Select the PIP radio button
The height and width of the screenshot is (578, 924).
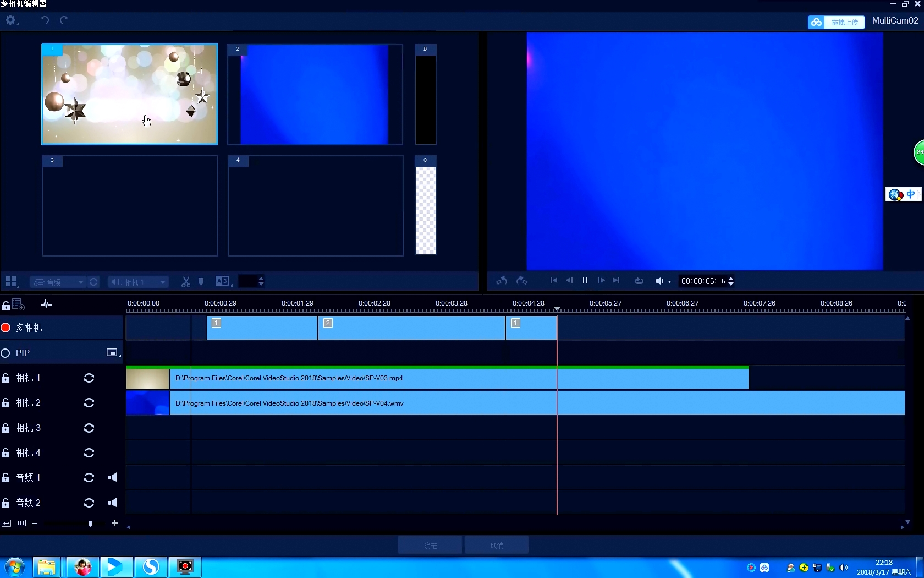click(6, 353)
